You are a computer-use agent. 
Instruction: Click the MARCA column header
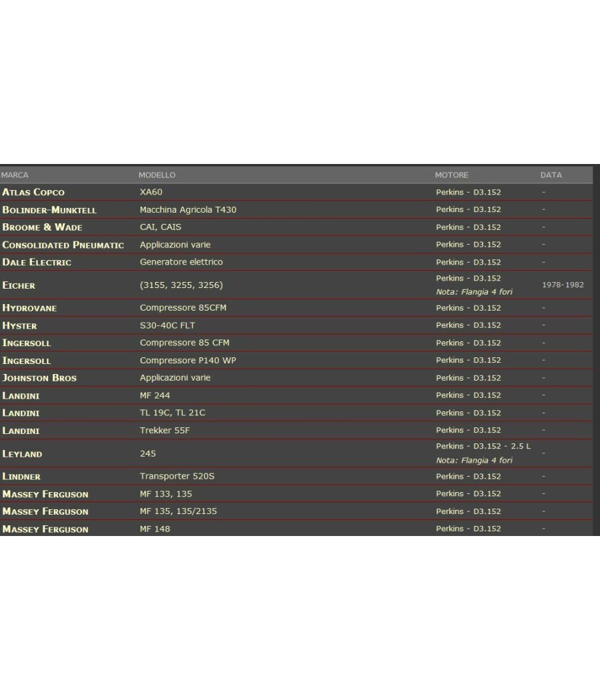15,175
